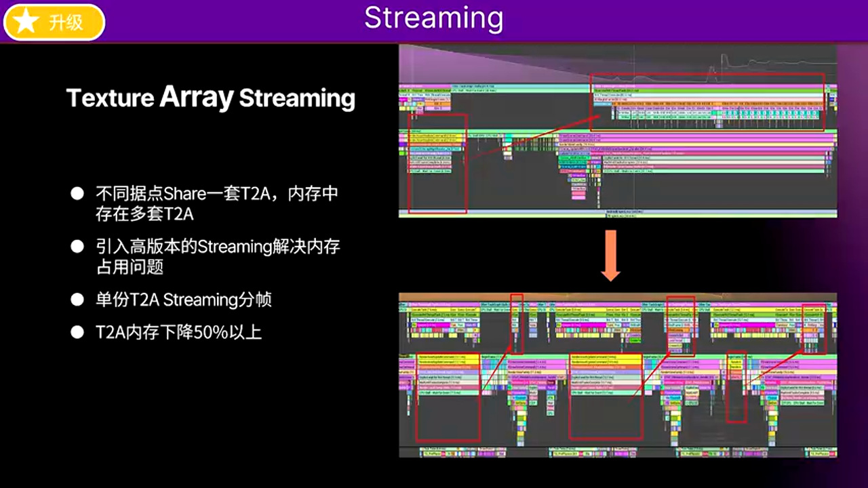The height and width of the screenshot is (488, 868).
Task: Click the bullet dot before 单份T2A Streaming分帧
Action: pyautogui.click(x=77, y=300)
